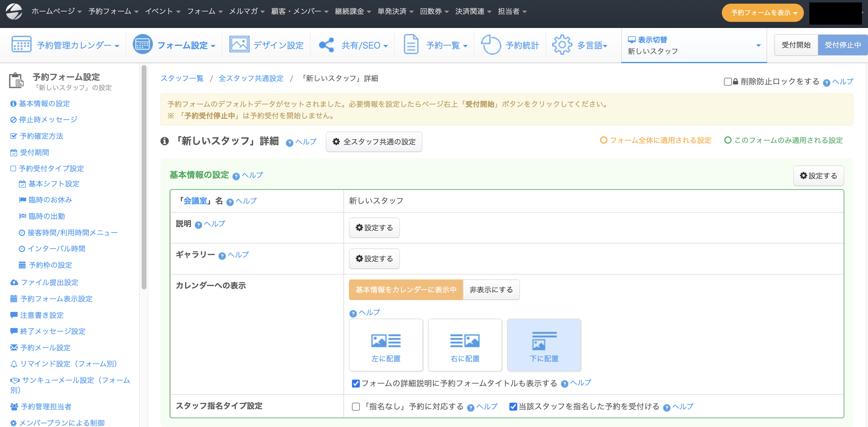Click the 全スタッフ共通の設定 button
The height and width of the screenshot is (427, 868).
click(x=374, y=142)
